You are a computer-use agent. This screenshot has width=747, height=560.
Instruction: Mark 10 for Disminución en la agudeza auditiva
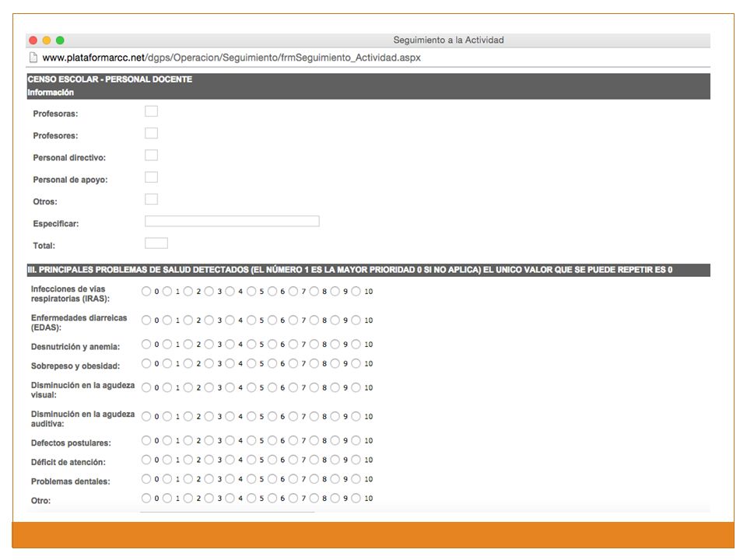tap(356, 416)
